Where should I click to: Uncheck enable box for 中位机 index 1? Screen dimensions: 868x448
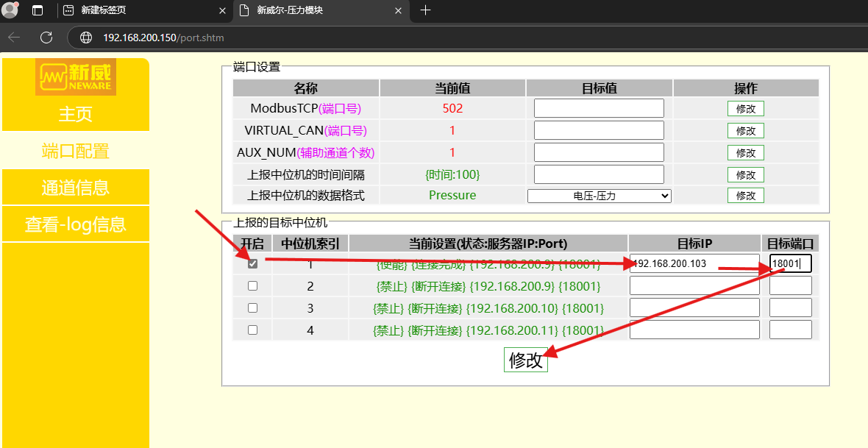click(x=252, y=263)
